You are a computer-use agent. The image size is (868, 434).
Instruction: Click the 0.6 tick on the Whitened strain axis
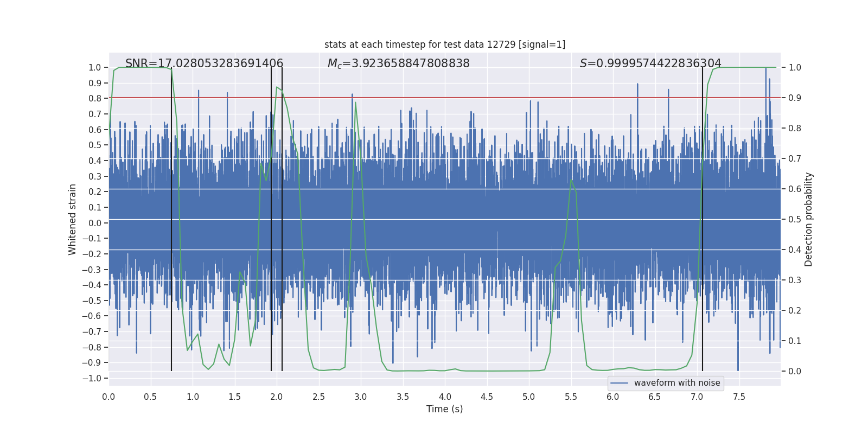[x=95, y=130]
